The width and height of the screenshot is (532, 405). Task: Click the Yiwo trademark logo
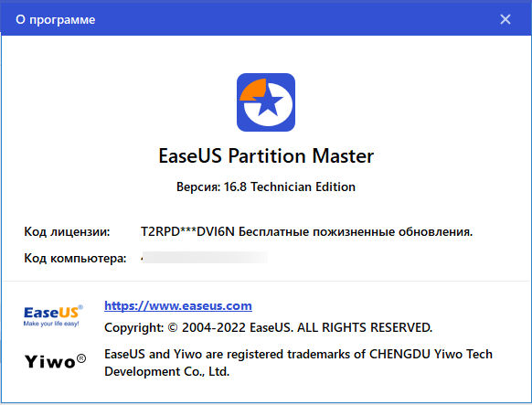click(56, 361)
